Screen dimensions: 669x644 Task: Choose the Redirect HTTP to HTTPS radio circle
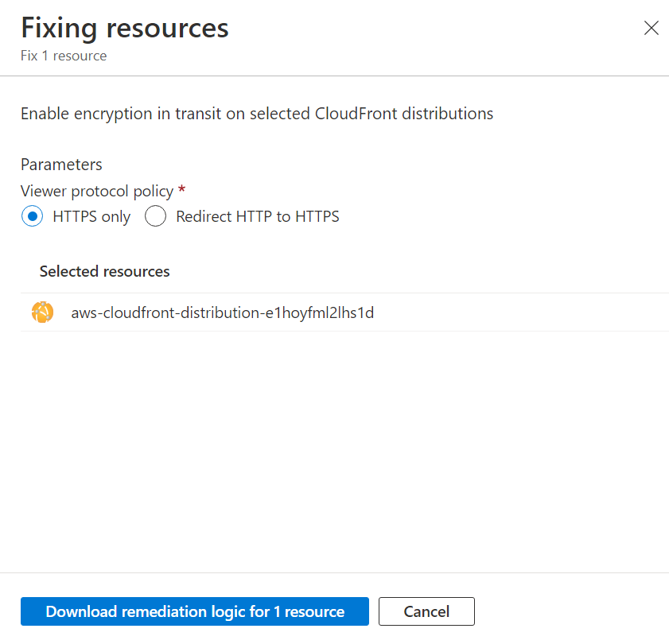156,216
